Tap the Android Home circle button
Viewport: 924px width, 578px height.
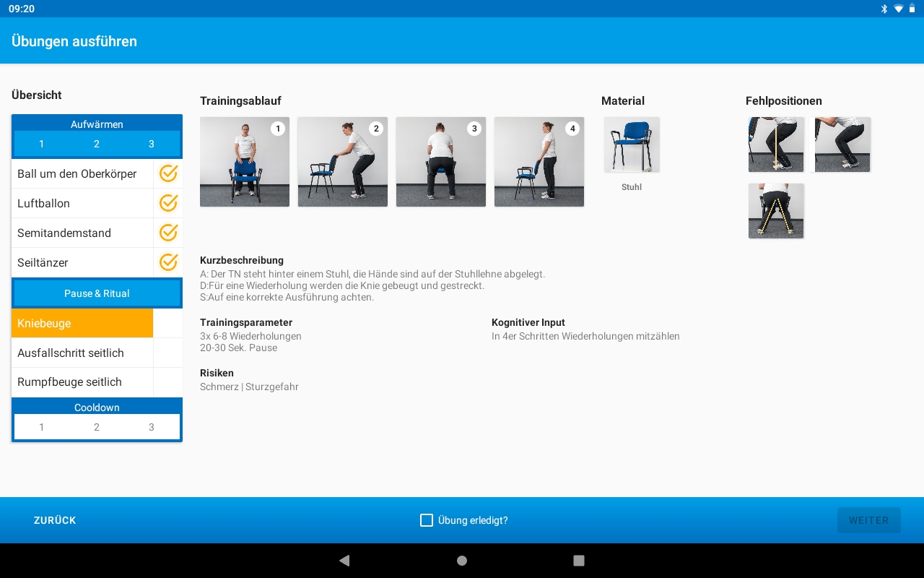[461, 560]
